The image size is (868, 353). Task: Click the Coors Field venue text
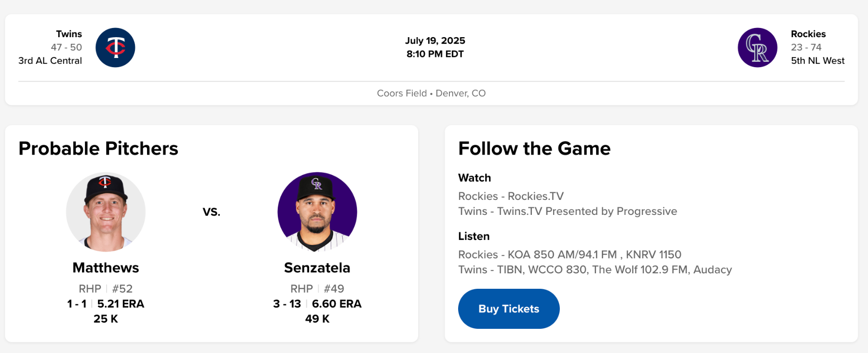tap(402, 93)
